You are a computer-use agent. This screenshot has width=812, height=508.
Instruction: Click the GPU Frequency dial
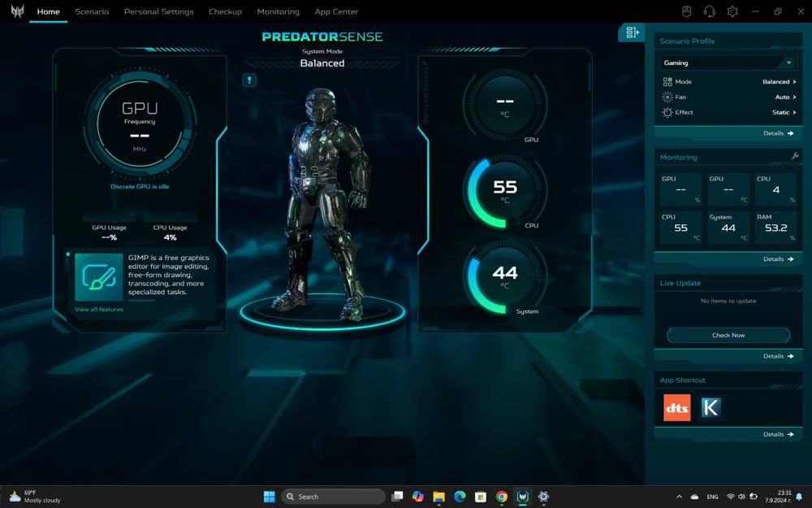tap(140, 123)
